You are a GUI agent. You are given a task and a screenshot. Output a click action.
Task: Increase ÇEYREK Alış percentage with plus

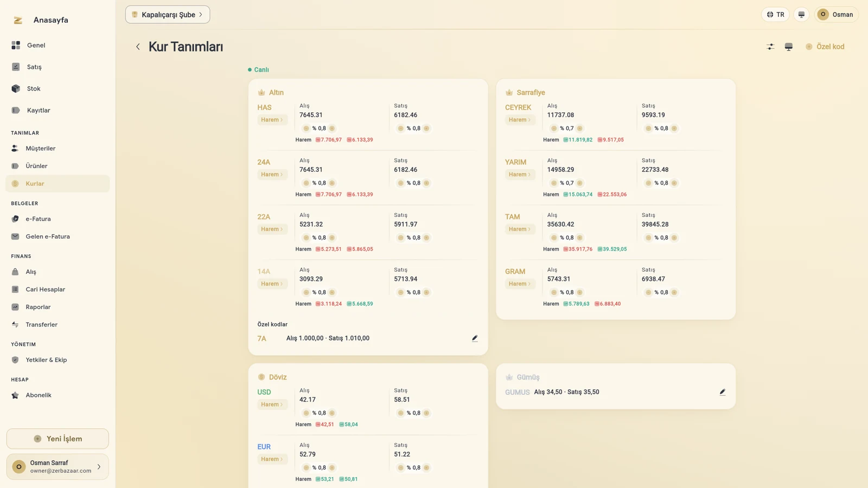(580, 129)
